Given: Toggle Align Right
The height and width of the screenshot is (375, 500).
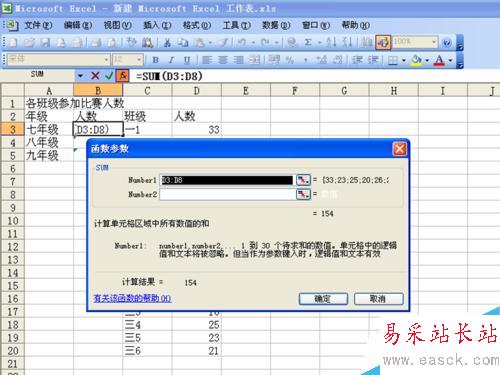Looking at the screenshot, I should (238, 60).
